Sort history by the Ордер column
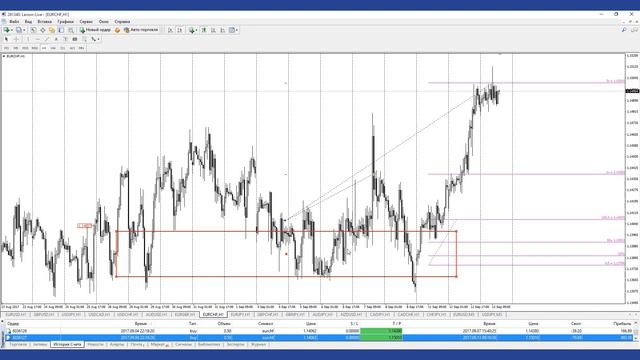Screen dimensions: 640x360 click(x=13, y=324)
